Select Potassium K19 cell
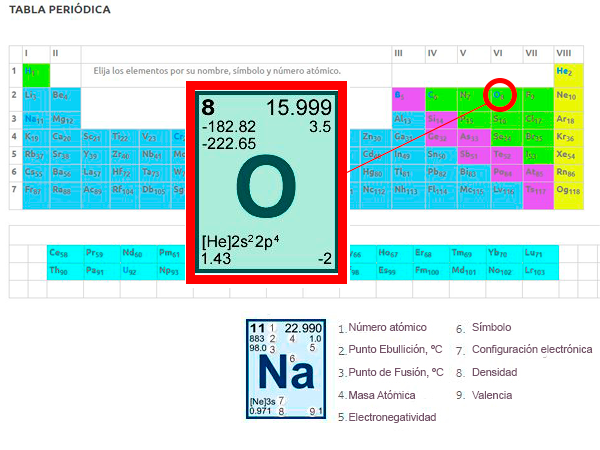Image resolution: width=600 pixels, height=450 pixels. click(36, 138)
